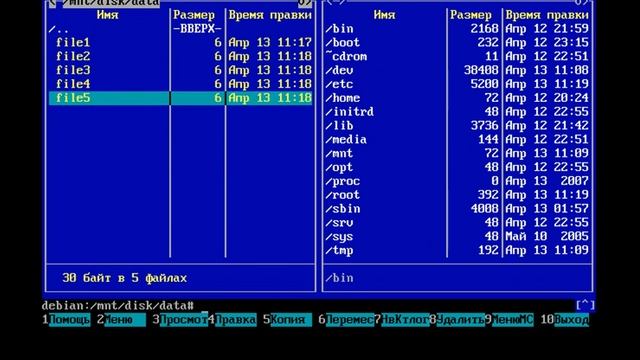The width and height of the screenshot is (640, 360).
Task: Click time Апр 13 11:17 of file1
Action: [x=270, y=42]
